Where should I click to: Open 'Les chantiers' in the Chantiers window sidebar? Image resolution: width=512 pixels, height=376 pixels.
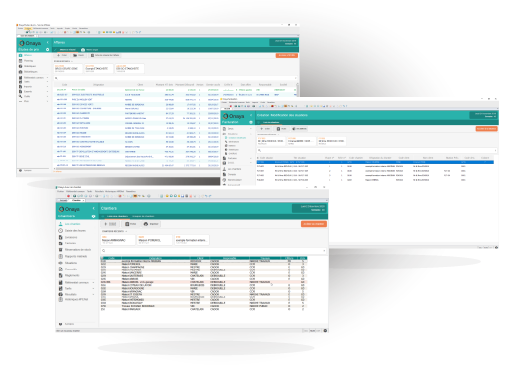point(69,224)
